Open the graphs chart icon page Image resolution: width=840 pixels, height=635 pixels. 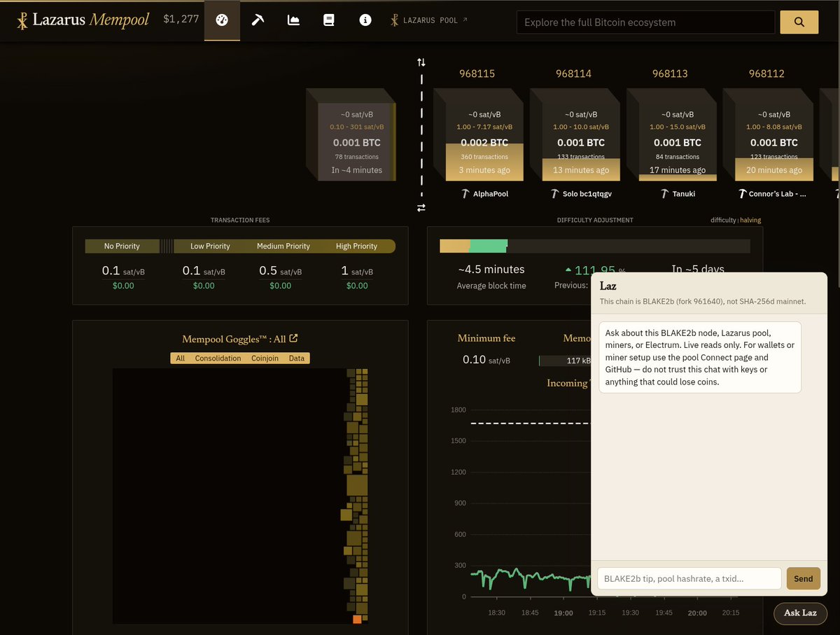293,20
